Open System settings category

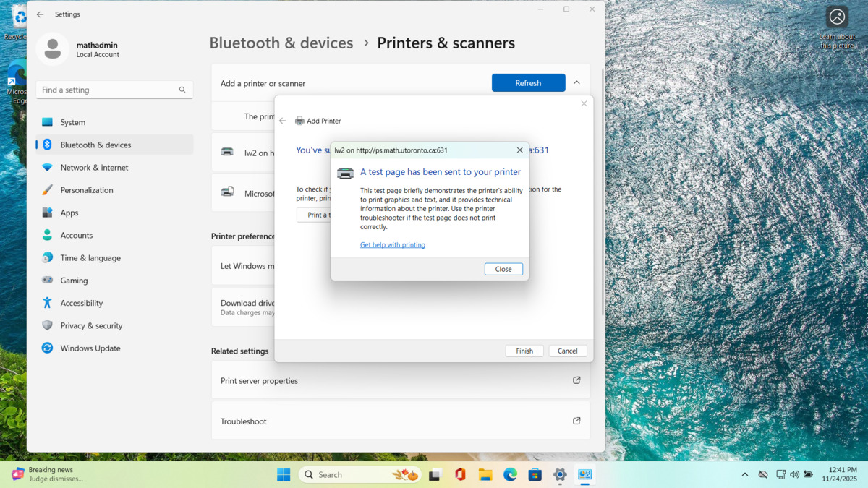click(x=73, y=122)
